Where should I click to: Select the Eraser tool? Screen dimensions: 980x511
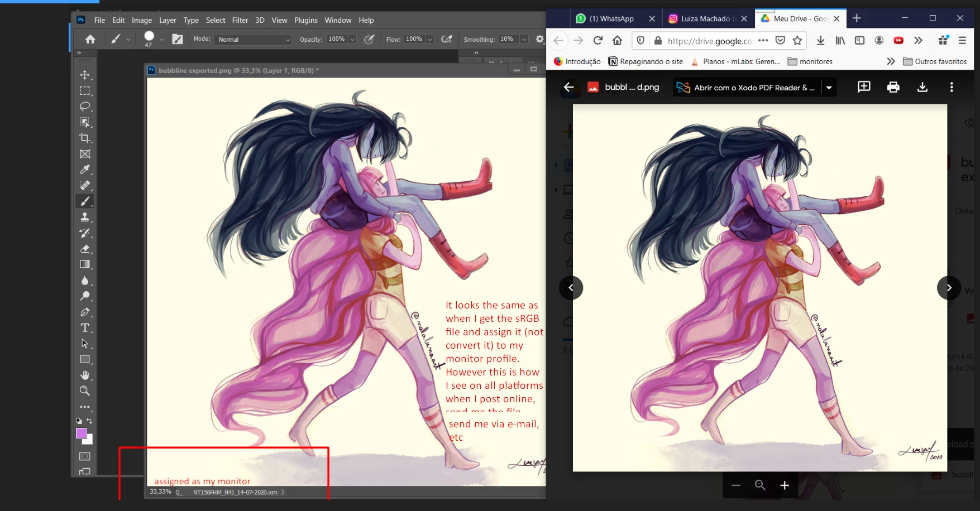click(85, 249)
